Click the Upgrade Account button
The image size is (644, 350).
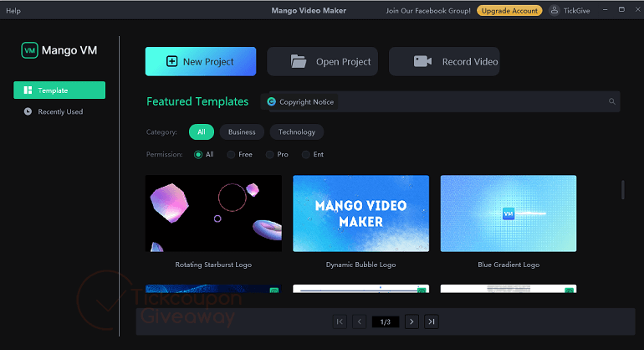509,10
